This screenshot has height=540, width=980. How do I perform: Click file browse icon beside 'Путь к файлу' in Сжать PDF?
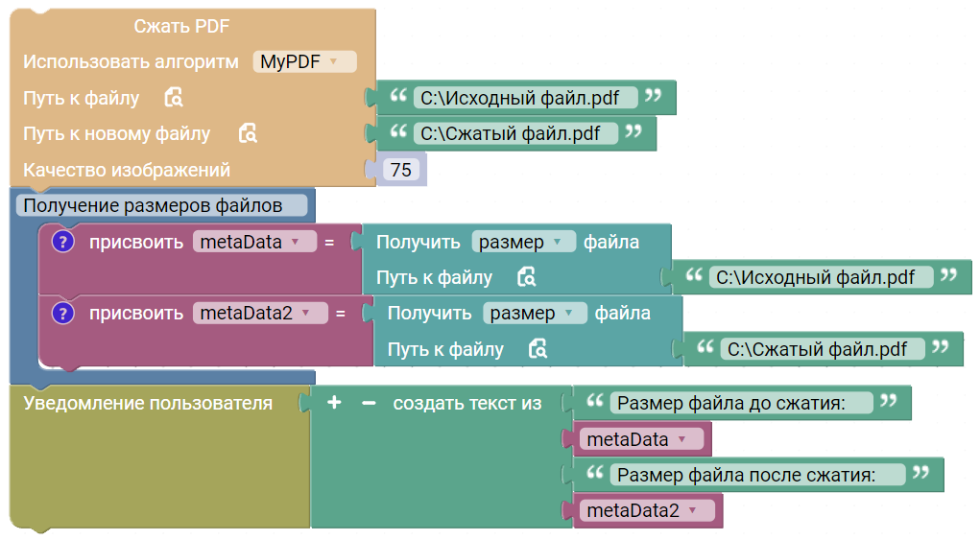[x=174, y=98]
